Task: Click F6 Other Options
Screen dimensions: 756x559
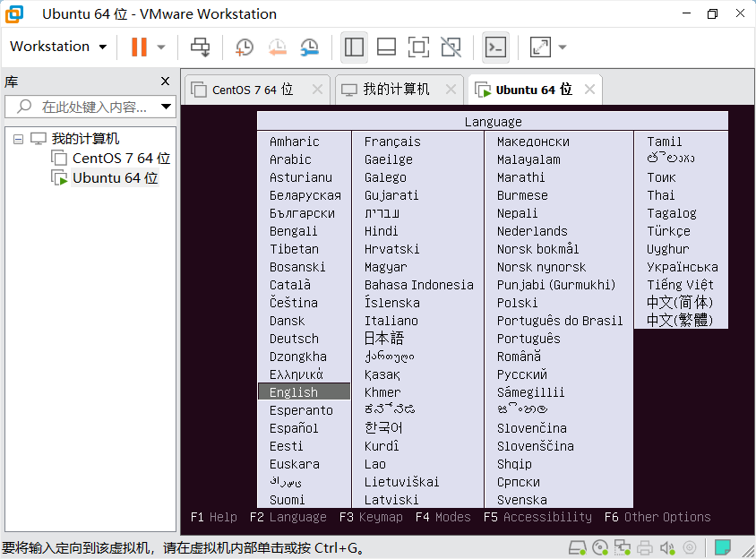Action: click(x=657, y=517)
